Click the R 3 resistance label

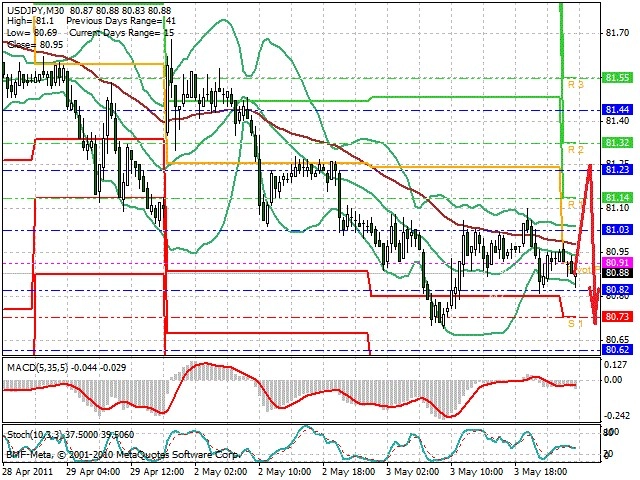[x=576, y=84]
